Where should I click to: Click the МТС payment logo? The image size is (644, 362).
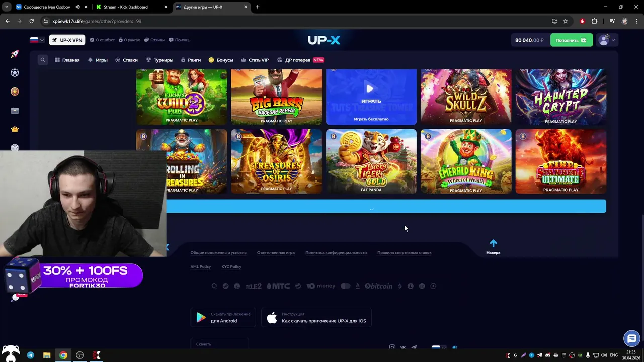[x=278, y=286]
